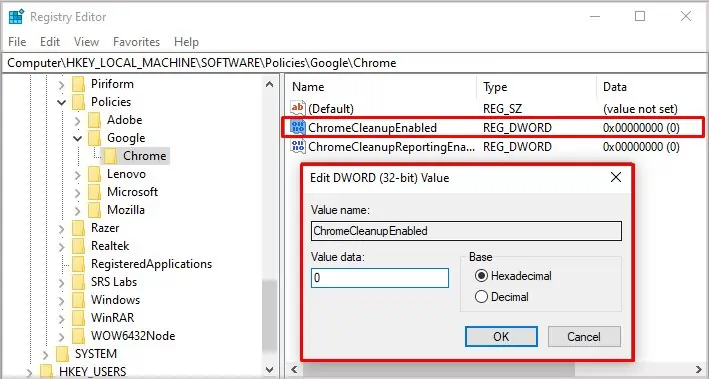
Task: Open the View menu
Action: [x=86, y=42]
